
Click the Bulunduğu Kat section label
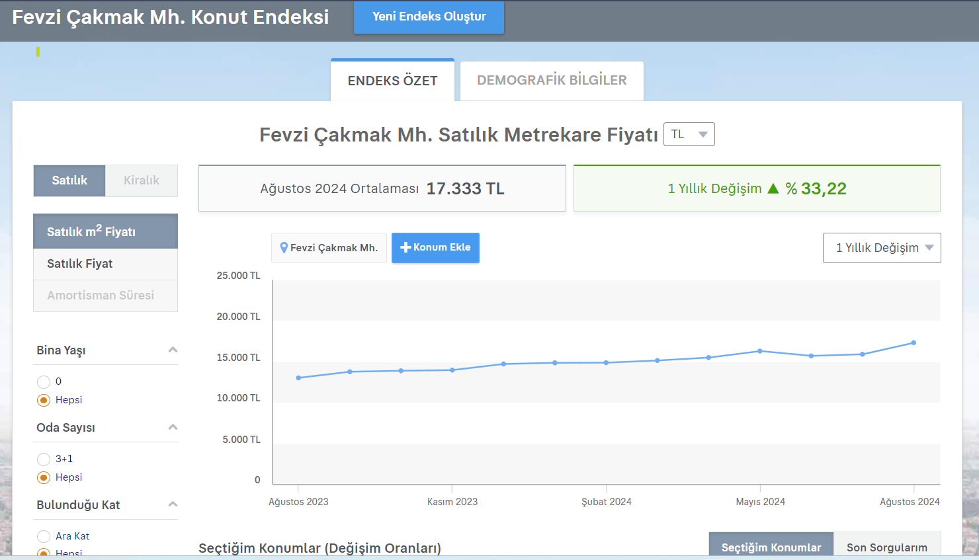pyautogui.click(x=78, y=505)
